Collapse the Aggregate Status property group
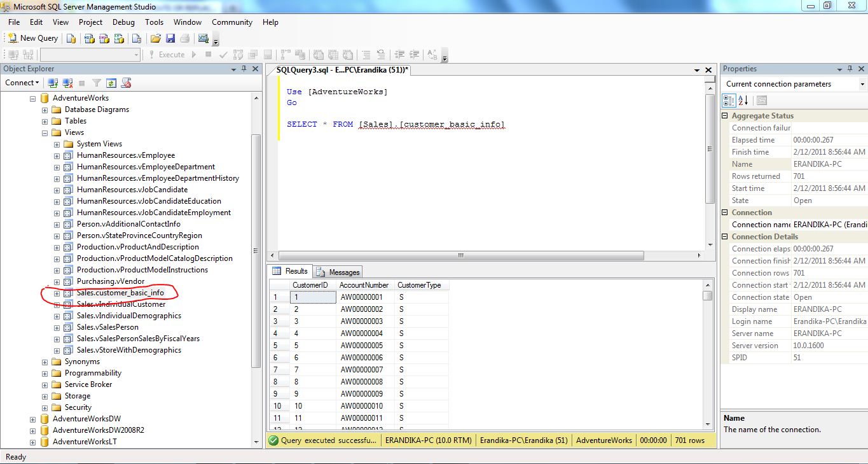This screenshot has width=868, height=464. point(726,116)
